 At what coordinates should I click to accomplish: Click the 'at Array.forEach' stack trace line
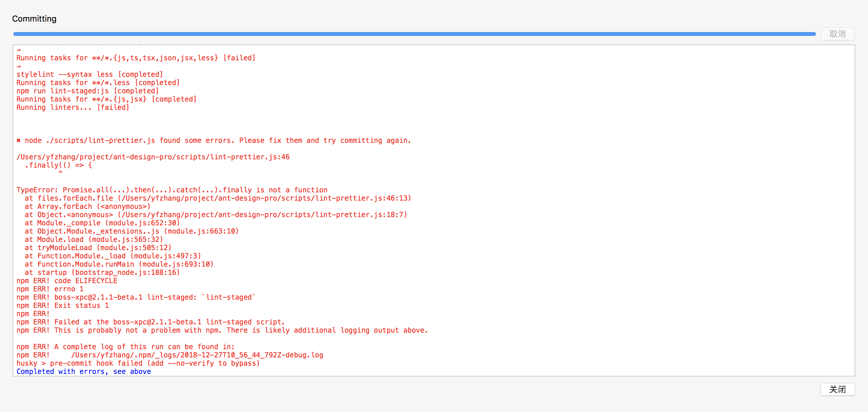[x=87, y=206]
